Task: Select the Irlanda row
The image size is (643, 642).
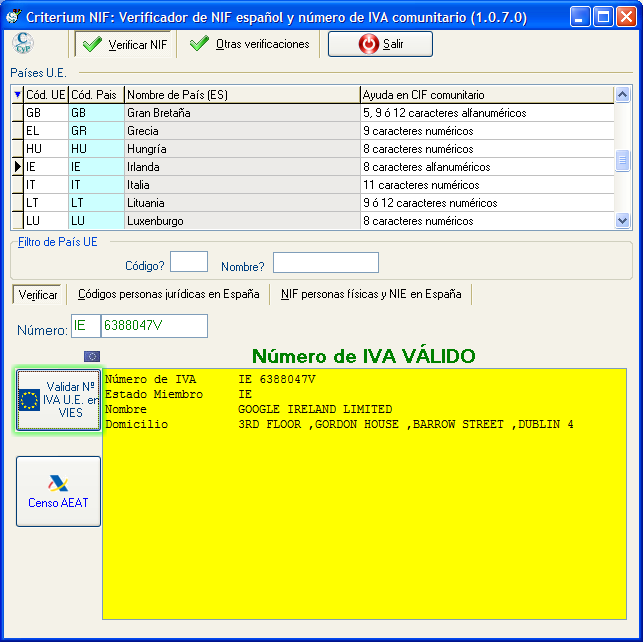Action: [x=313, y=167]
